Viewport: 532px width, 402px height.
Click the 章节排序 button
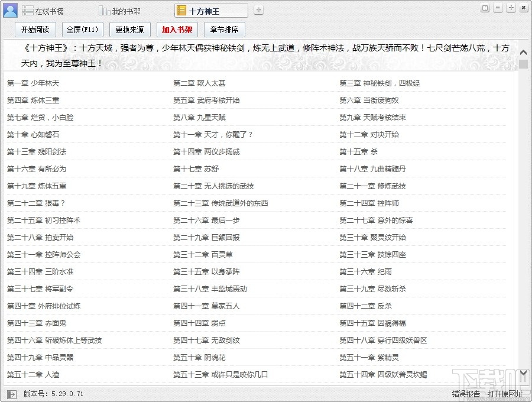tap(223, 30)
